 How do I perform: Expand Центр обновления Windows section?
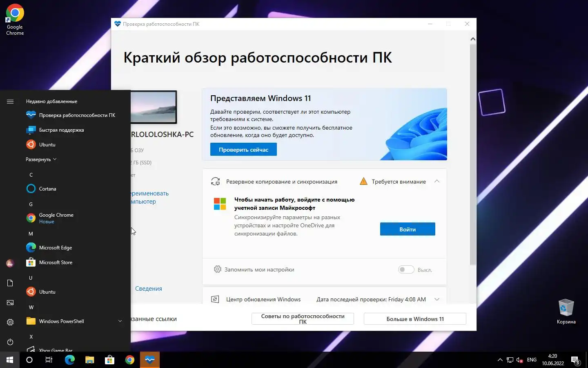pyautogui.click(x=437, y=299)
